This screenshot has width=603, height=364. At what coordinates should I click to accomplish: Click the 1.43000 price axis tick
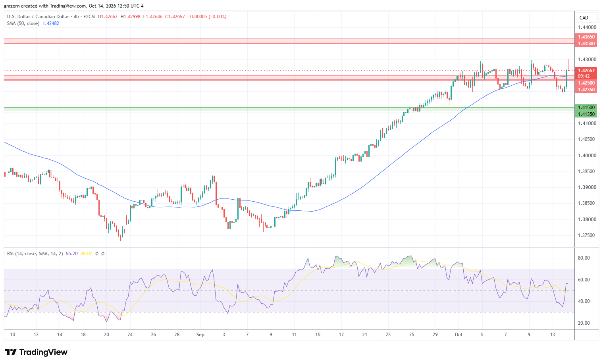click(587, 60)
